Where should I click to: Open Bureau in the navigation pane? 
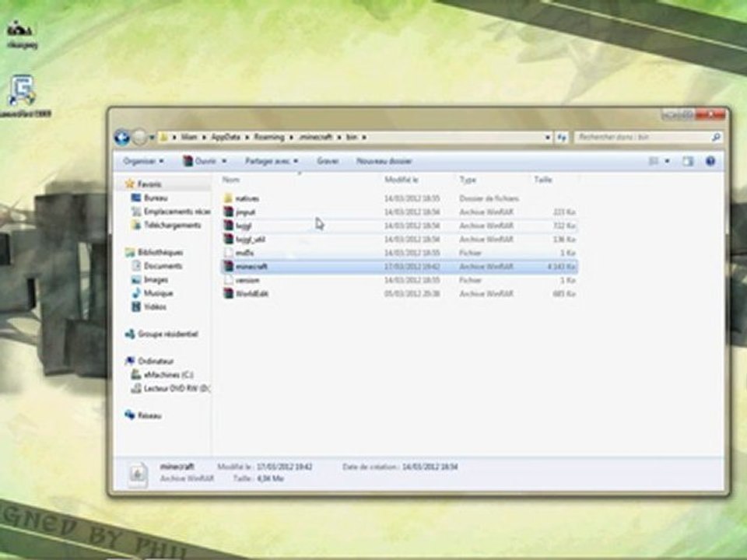click(156, 198)
